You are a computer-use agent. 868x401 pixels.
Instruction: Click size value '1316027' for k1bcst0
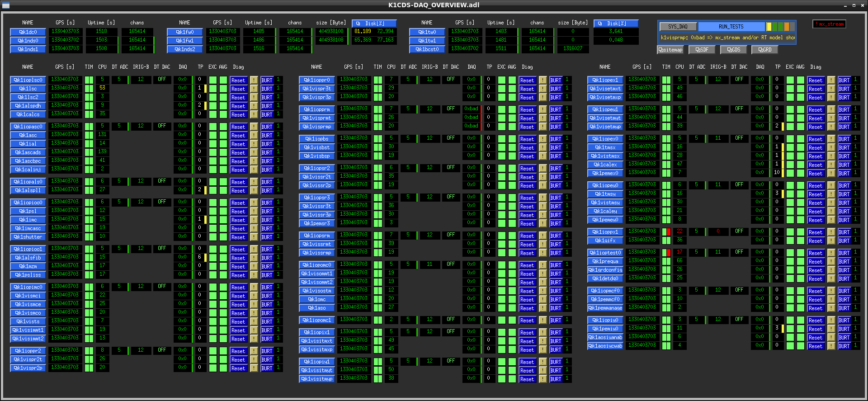coord(573,48)
